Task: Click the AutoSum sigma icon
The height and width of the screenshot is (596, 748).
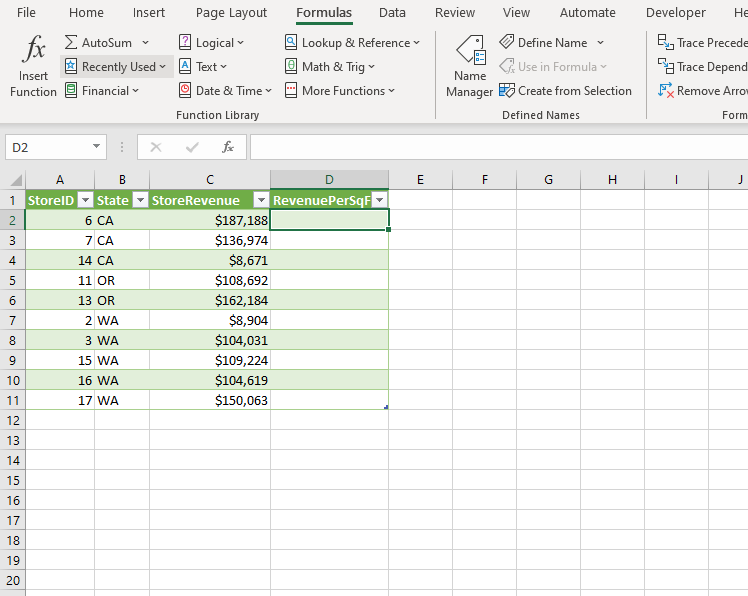Action: click(71, 42)
